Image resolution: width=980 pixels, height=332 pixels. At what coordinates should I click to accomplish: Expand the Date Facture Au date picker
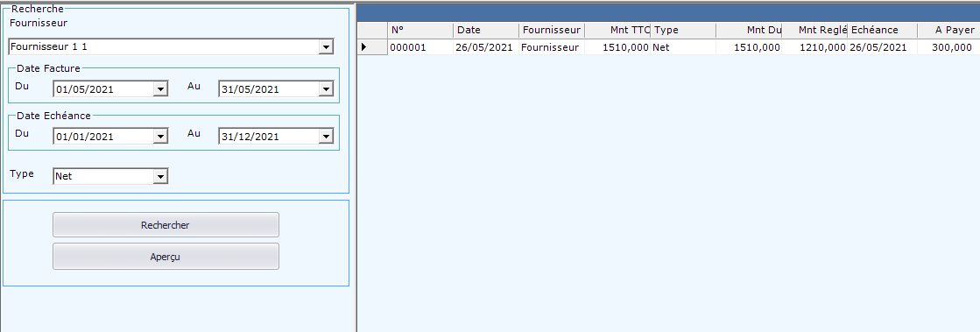point(326,89)
